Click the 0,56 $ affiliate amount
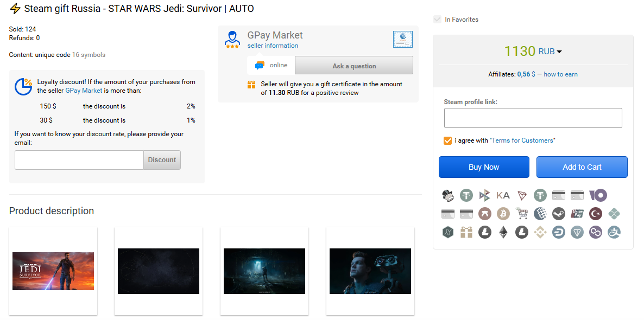Viewport: 644px width, 320px height. point(526,74)
